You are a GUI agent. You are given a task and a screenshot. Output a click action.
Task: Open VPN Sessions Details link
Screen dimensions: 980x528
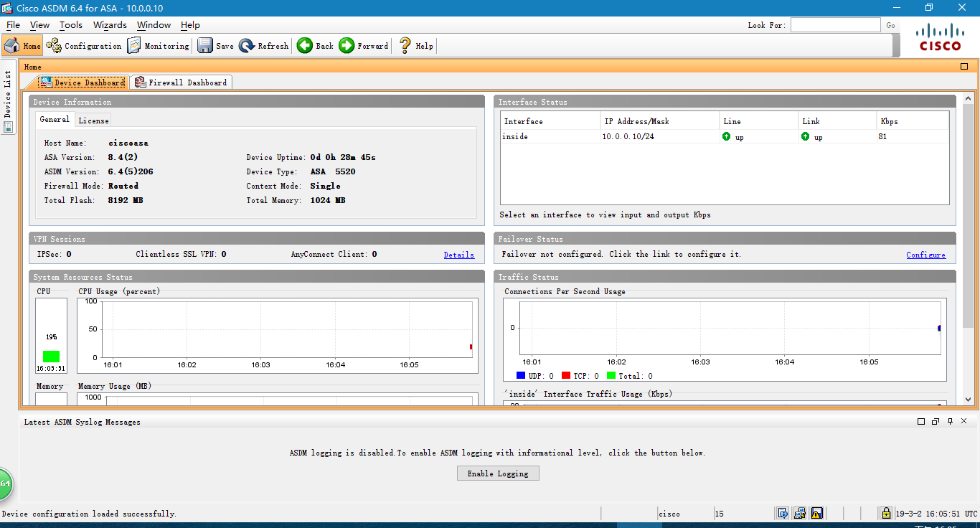(459, 255)
